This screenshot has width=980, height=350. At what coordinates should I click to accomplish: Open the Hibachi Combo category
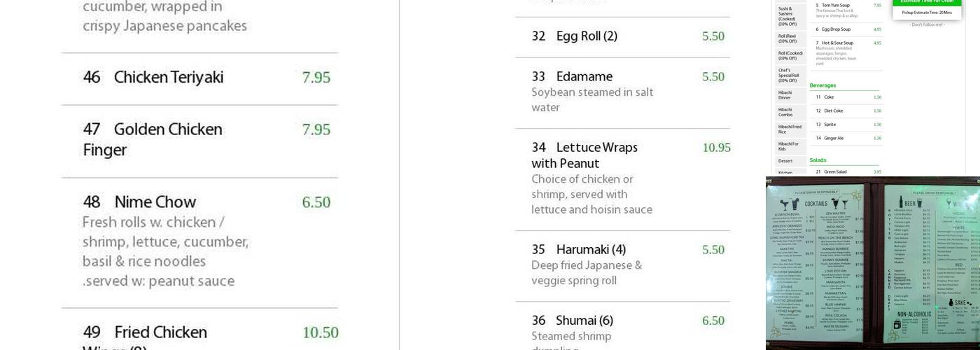point(785,112)
